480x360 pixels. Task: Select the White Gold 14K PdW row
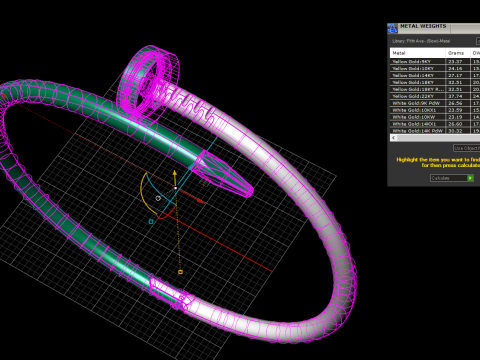pos(435,131)
